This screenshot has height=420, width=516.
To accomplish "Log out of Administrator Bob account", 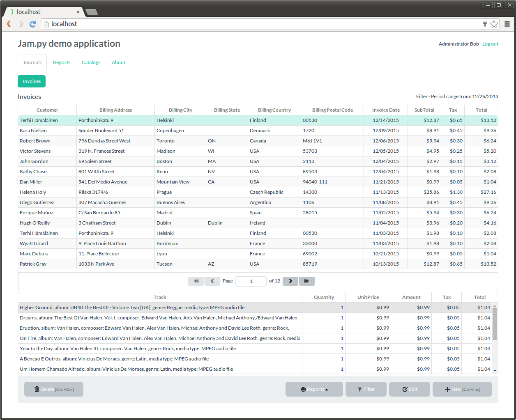I will [490, 44].
